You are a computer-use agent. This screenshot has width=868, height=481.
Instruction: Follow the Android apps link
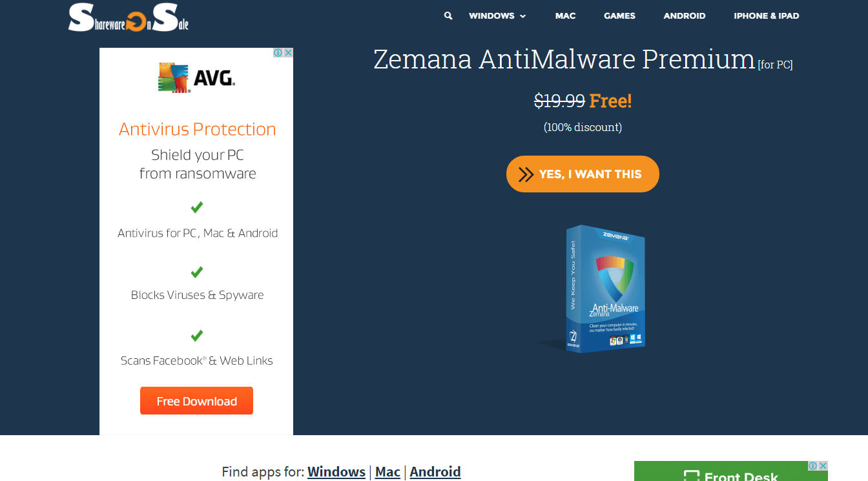click(435, 472)
